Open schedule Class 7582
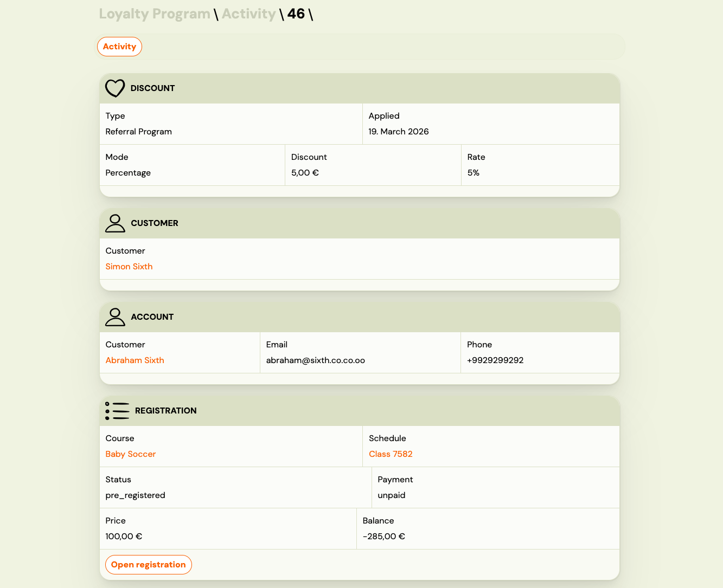This screenshot has width=723, height=588. point(391,454)
